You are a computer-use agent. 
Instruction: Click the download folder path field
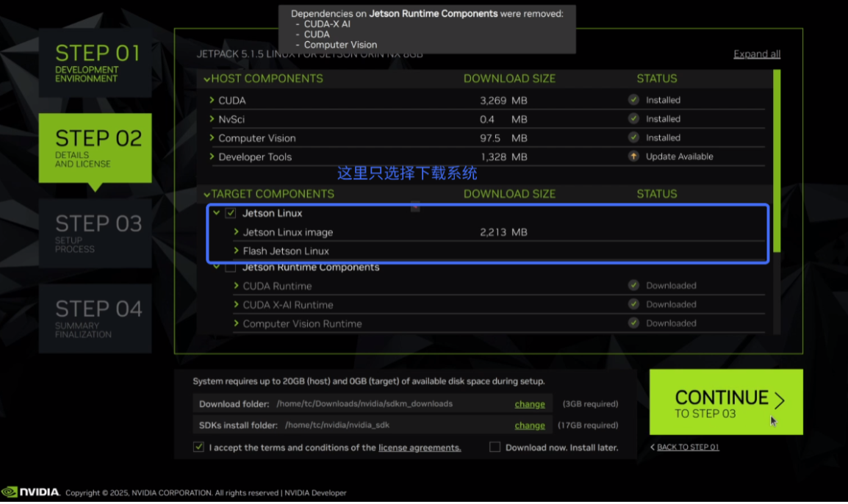373,404
